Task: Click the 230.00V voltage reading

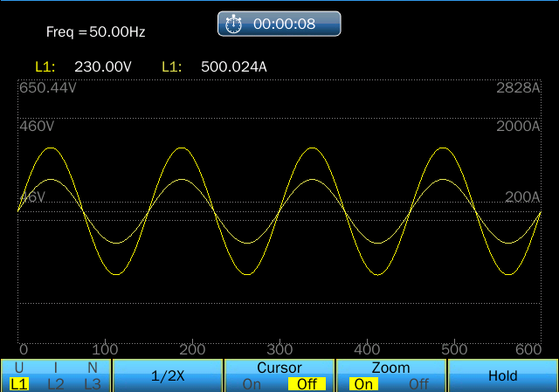Action: click(x=101, y=65)
